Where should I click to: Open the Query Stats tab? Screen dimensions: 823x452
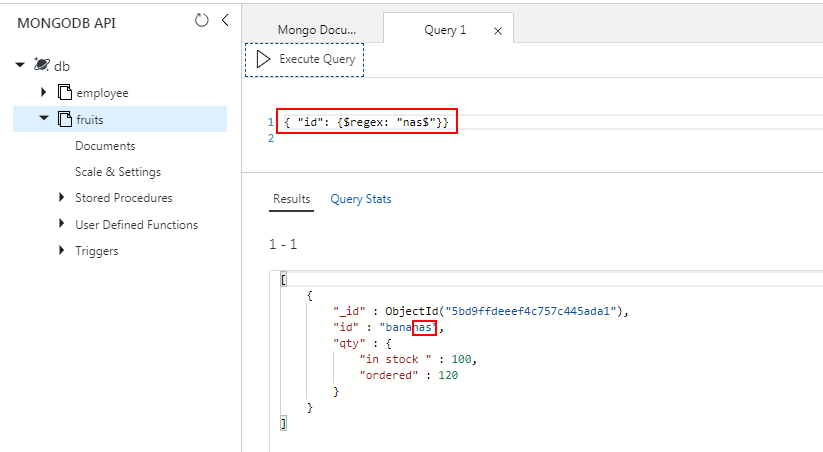pos(361,199)
